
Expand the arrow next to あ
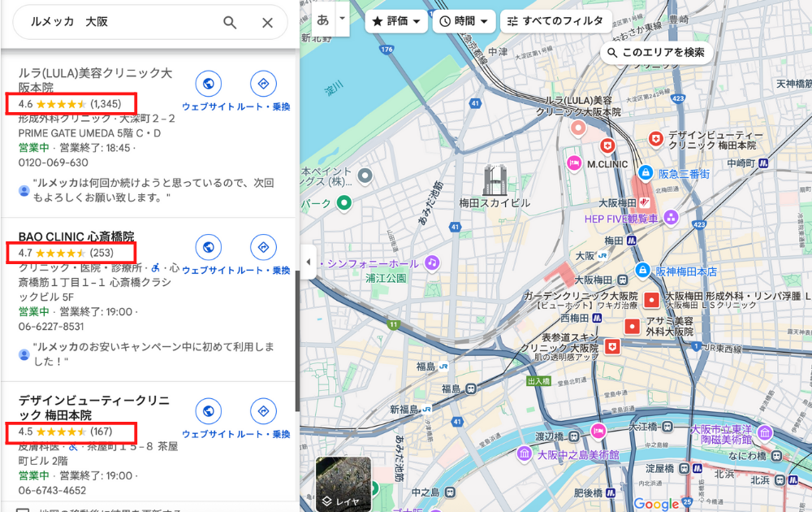(343, 19)
